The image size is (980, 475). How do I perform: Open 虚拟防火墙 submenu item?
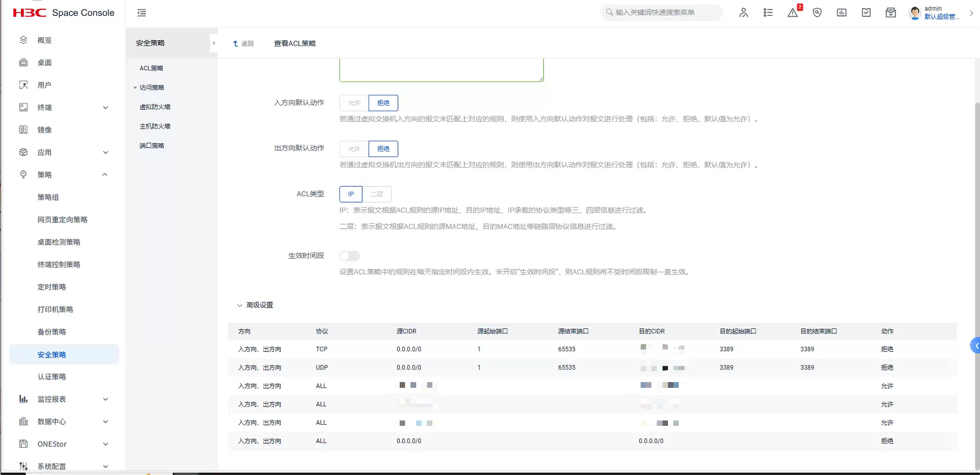pos(155,107)
